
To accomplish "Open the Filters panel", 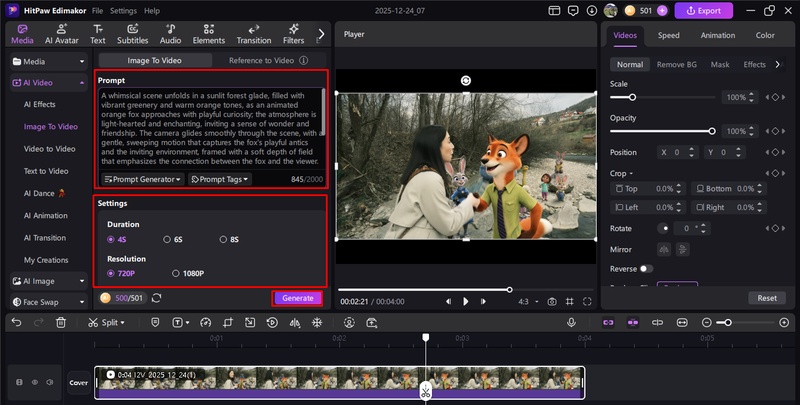I will (x=293, y=34).
